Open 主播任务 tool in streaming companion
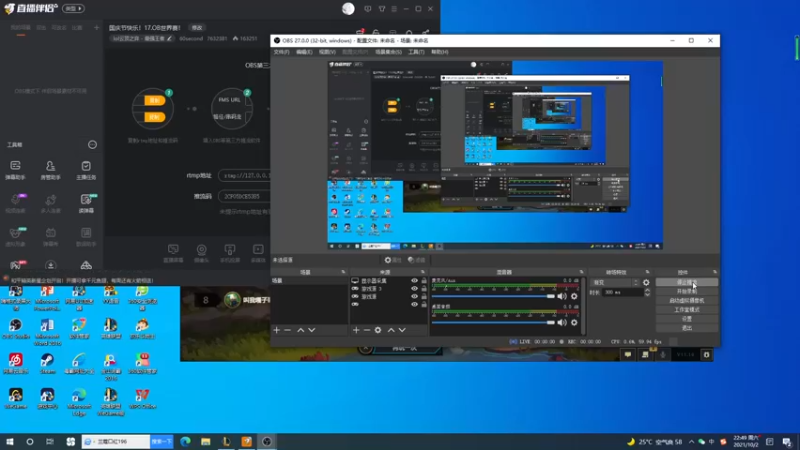 [86, 170]
